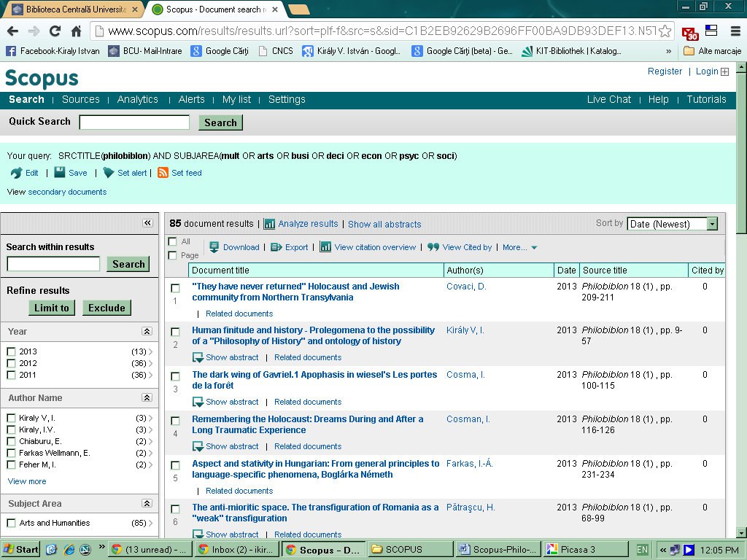
Task: Click the Download icon in results toolbar
Action: [x=214, y=247]
